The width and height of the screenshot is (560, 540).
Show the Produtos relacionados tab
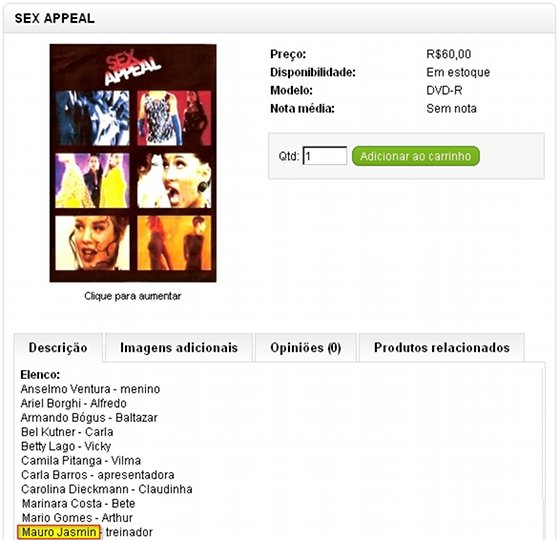[442, 348]
